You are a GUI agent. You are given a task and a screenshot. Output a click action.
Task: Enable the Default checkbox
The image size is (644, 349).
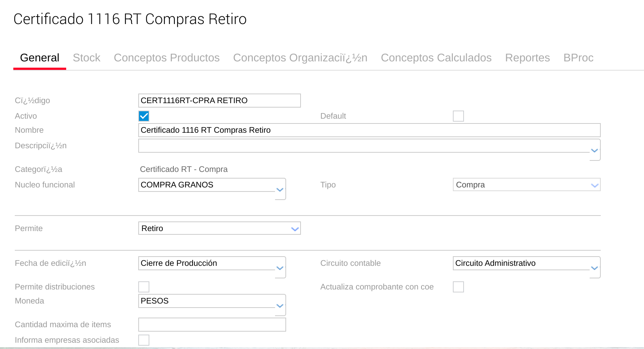point(458,116)
